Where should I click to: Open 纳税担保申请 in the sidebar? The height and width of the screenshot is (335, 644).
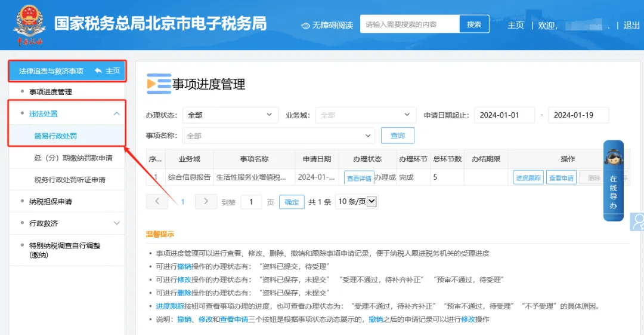(x=51, y=201)
